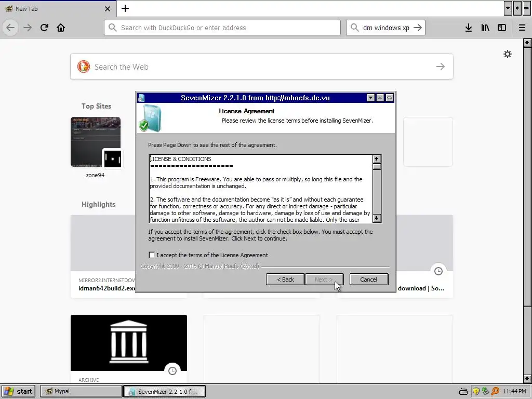Click the Back button in installer
Image resolution: width=532 pixels, height=399 pixels.
(285, 279)
